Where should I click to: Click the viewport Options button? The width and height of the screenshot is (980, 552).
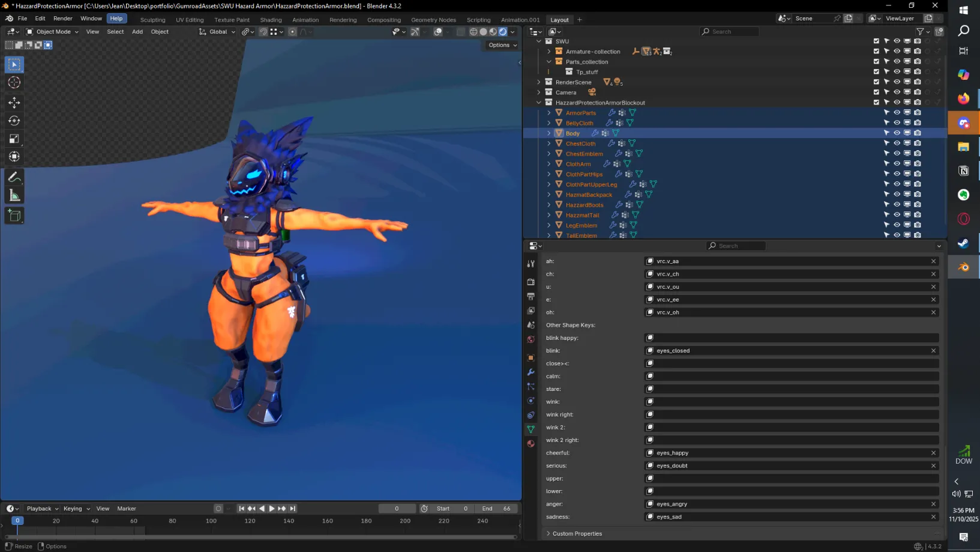(502, 45)
